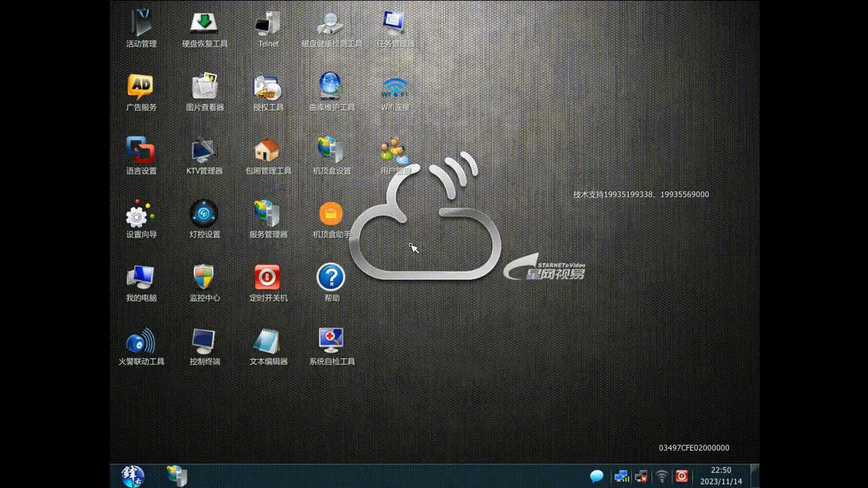Select the 曲库维护工具 globe icon
This screenshot has height=488, width=868.
331,87
